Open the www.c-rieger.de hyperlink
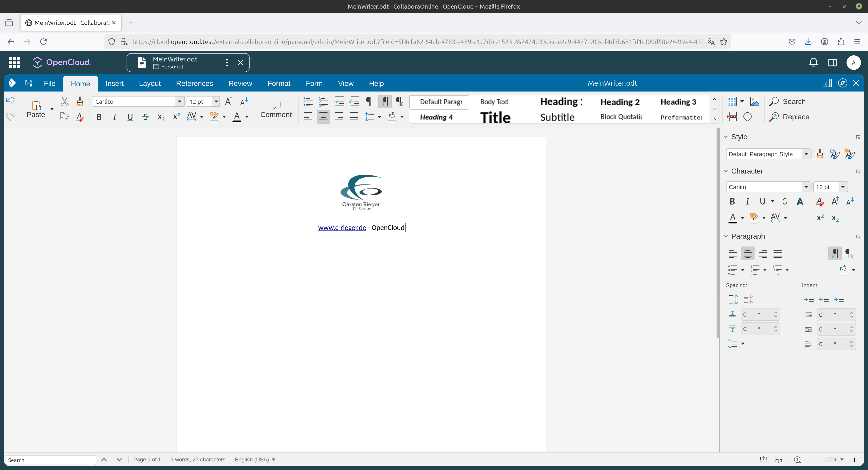 coord(342,227)
